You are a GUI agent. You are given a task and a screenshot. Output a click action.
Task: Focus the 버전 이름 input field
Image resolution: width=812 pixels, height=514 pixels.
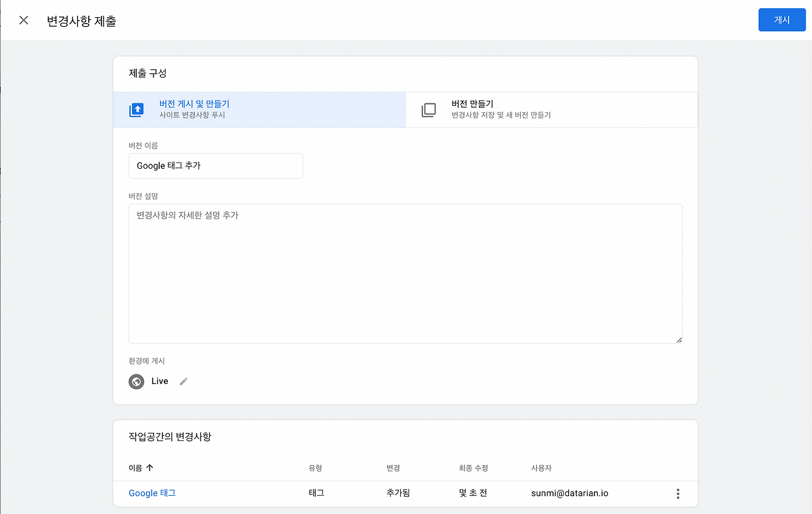coord(216,166)
